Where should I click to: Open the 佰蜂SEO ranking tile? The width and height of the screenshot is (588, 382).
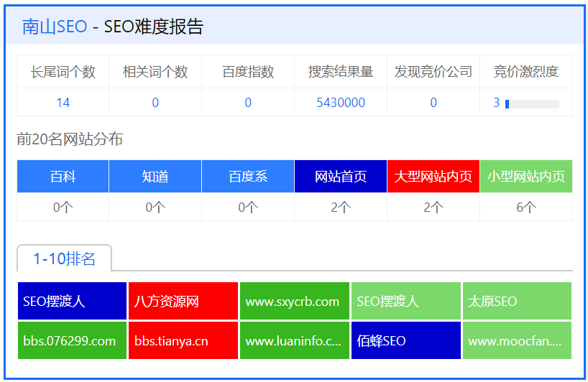tap(405, 340)
